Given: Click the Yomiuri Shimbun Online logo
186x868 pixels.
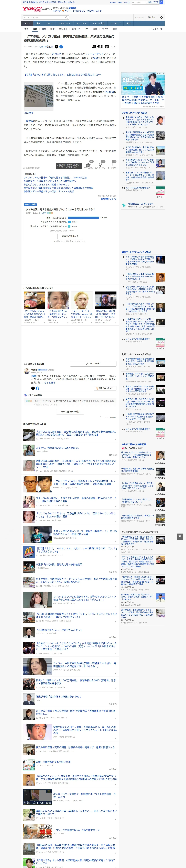Looking at the screenshot, I should (104, 47).
